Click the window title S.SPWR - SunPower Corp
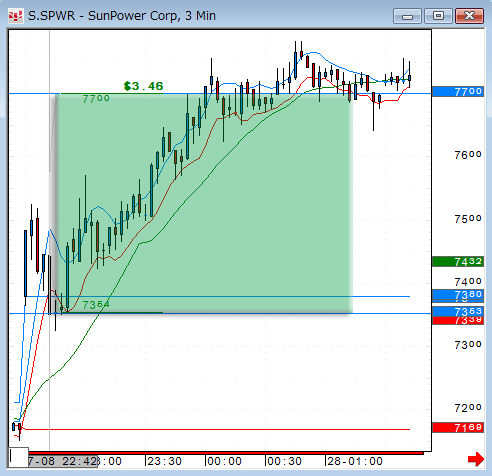This screenshot has height=476, width=492. [x=122, y=16]
